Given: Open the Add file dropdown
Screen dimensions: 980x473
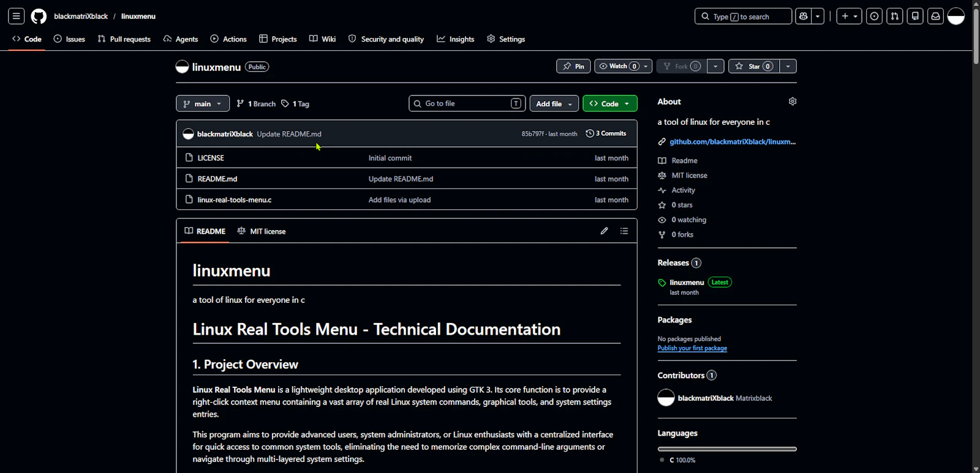Looking at the screenshot, I should (x=554, y=103).
